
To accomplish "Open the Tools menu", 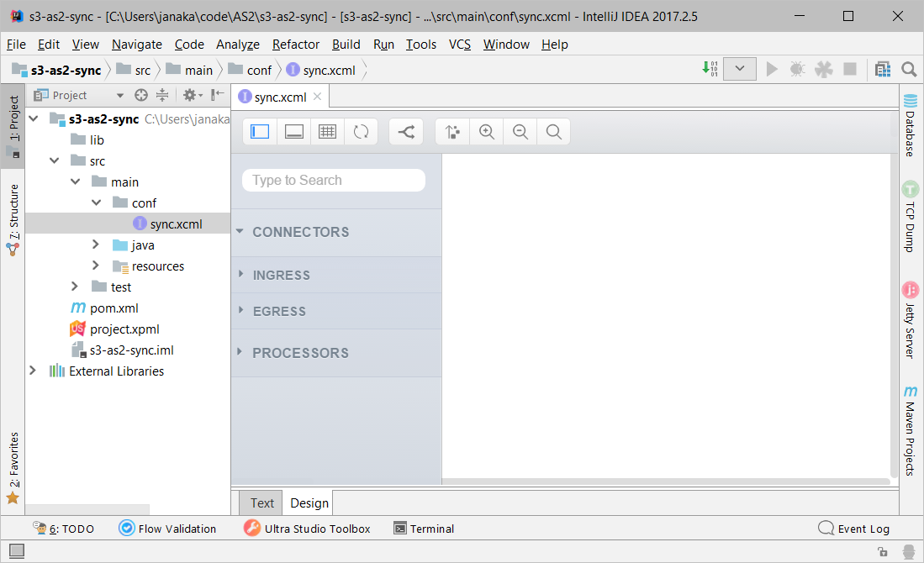I will (x=420, y=45).
